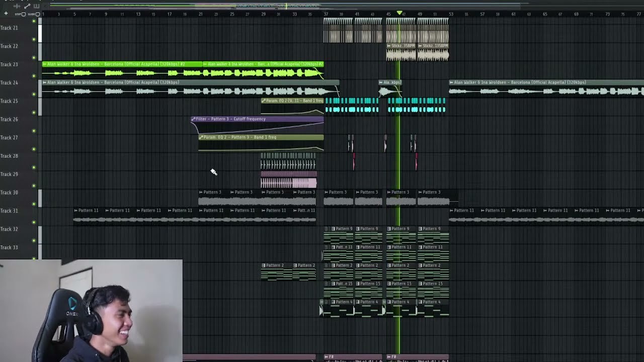The width and height of the screenshot is (644, 362).
Task: Mute Track 22 with its green dot
Action: 34,57
